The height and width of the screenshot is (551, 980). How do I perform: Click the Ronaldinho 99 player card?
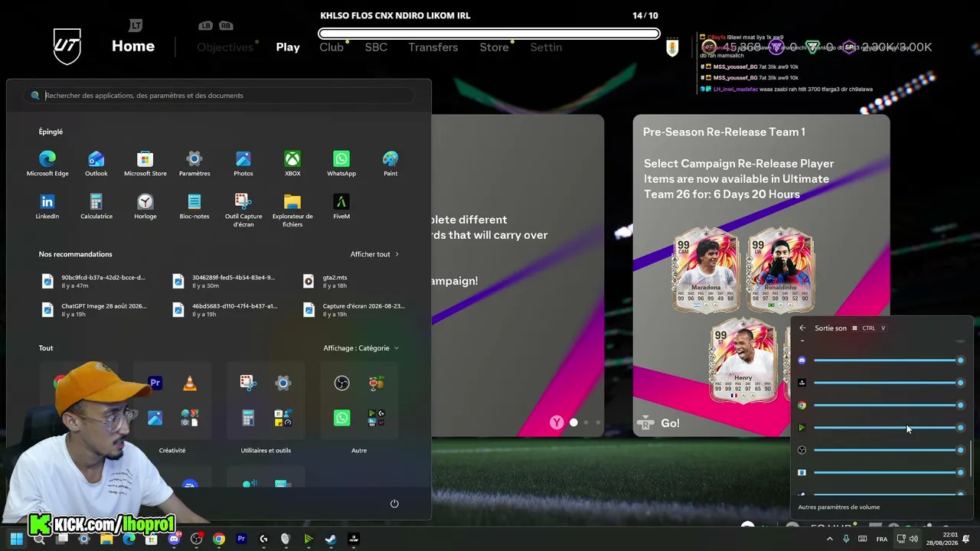pyautogui.click(x=780, y=271)
